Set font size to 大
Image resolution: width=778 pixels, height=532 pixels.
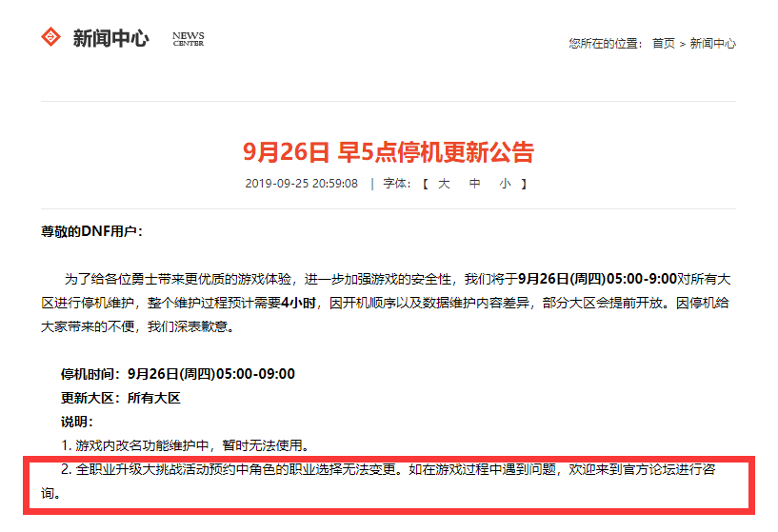coord(444,184)
